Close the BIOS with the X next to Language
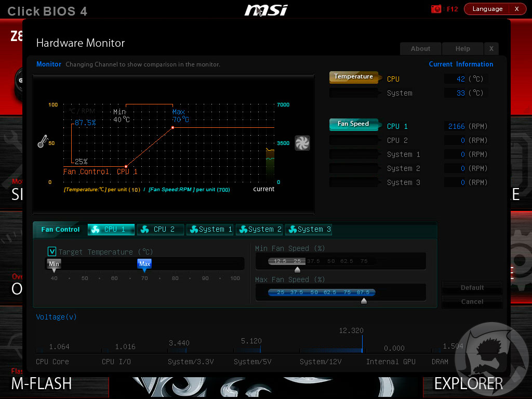532x399 pixels. tap(517, 9)
